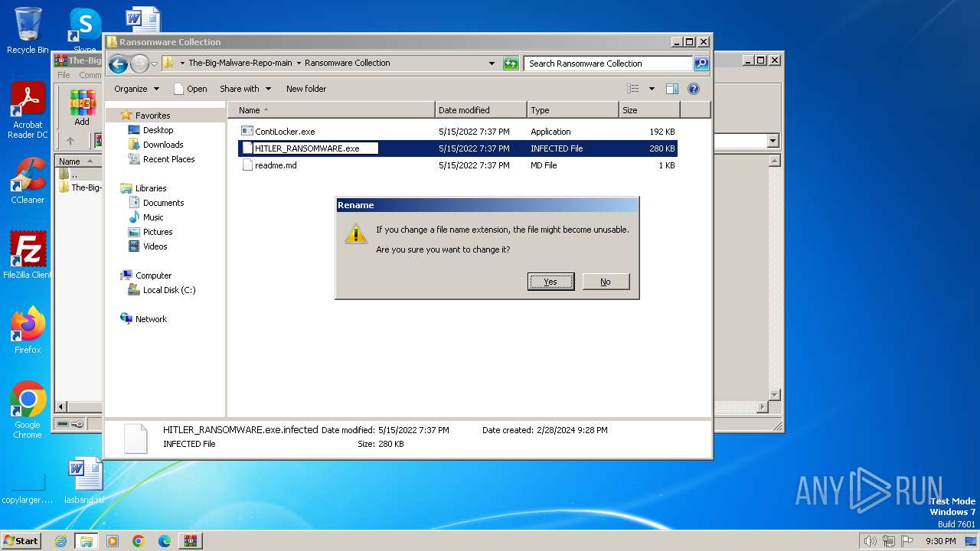
Task: Sort by Size column header
Action: 649,110
